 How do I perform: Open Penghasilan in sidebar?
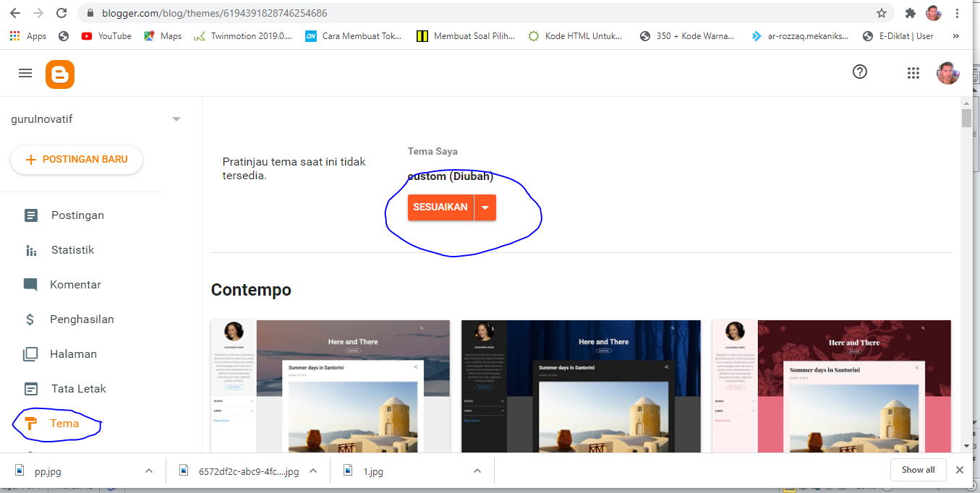pyautogui.click(x=81, y=320)
